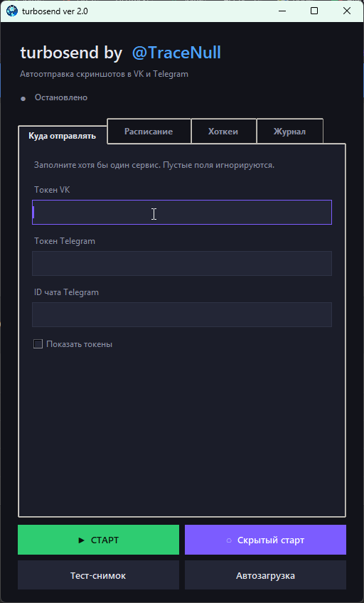364x603 pixels.
Task: Select the Куда отправлять tab
Action: click(x=63, y=136)
